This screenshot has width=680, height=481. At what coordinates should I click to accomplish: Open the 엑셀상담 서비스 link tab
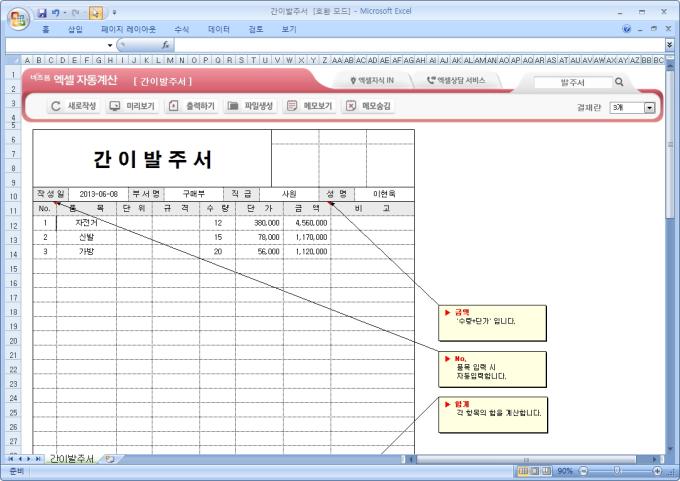pos(456,81)
